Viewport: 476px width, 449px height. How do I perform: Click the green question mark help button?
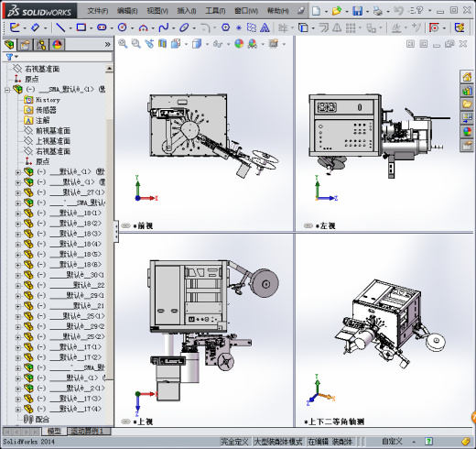(x=428, y=442)
